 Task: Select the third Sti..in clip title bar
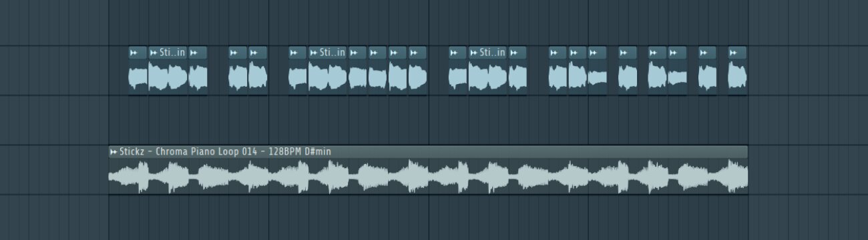click(x=488, y=53)
